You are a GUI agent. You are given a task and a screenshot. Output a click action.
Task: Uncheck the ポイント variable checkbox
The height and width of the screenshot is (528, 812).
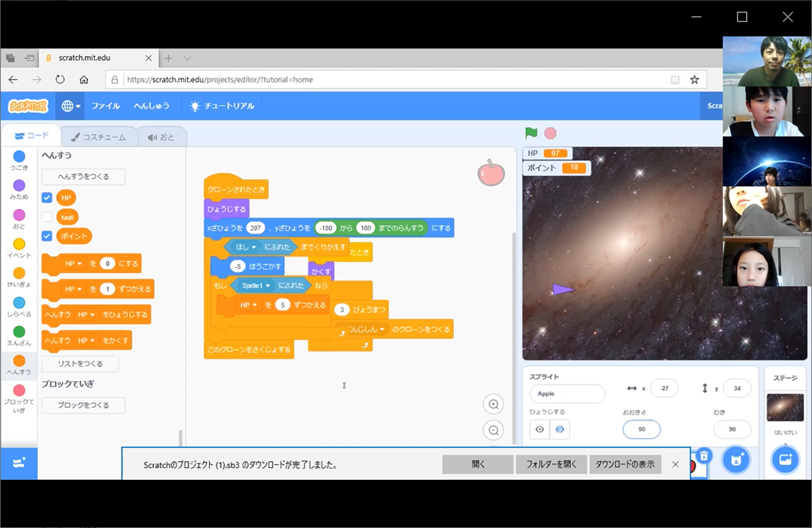pyautogui.click(x=47, y=236)
